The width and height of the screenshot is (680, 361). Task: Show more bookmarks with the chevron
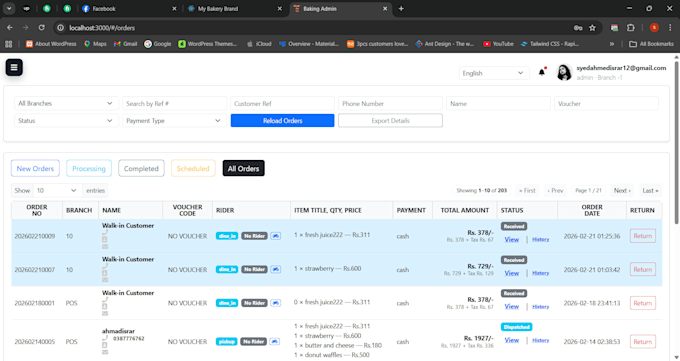tap(611, 44)
